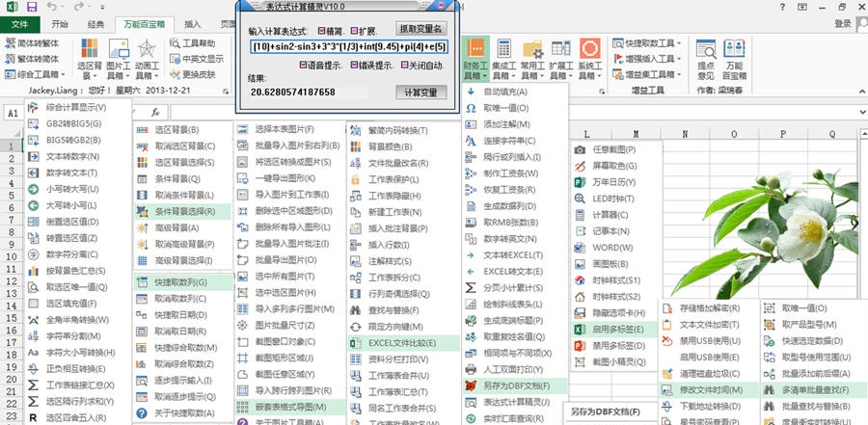The image size is (868, 425).
Task: Open 万年日历 calendar item
Action: [607, 182]
